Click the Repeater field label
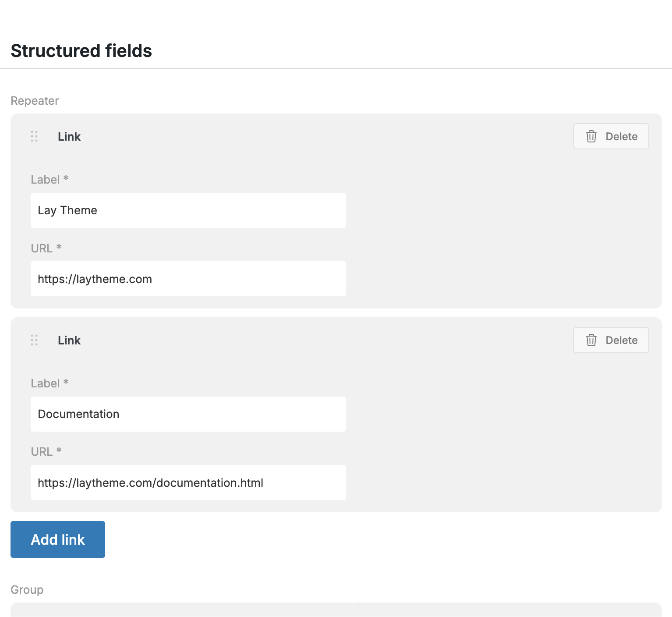Viewport: 672px width, 617px height. [35, 101]
